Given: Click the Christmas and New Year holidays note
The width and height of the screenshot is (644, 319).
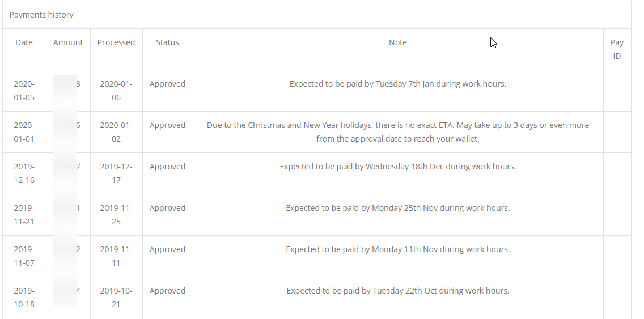Looking at the screenshot, I should (x=397, y=132).
